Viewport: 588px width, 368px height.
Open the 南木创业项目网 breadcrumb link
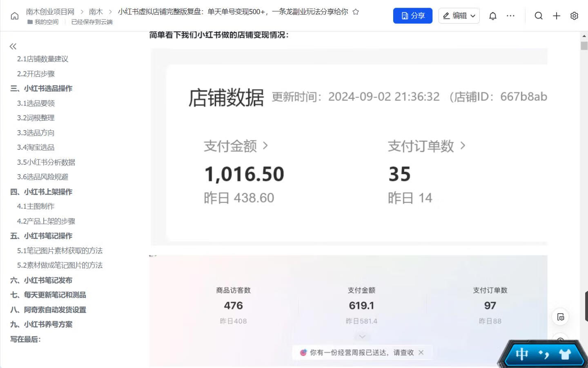point(51,11)
